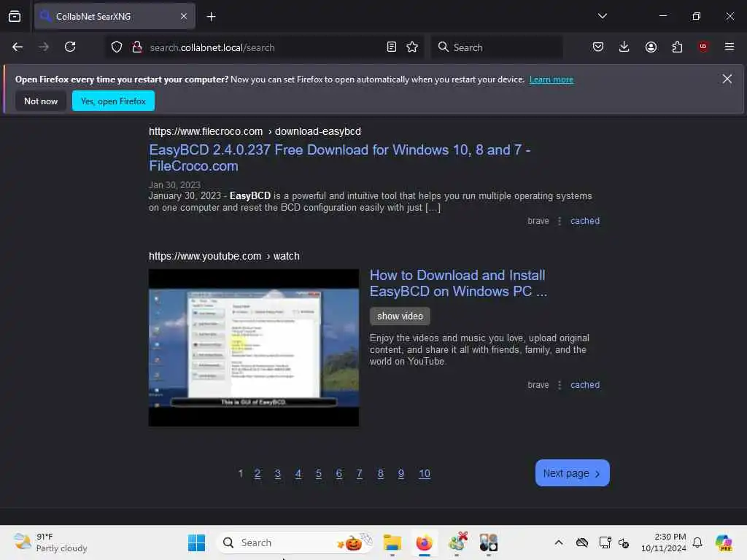Screen dimensions: 747x560
Task: Open the tracking protection shield icon
Action: 117,47
